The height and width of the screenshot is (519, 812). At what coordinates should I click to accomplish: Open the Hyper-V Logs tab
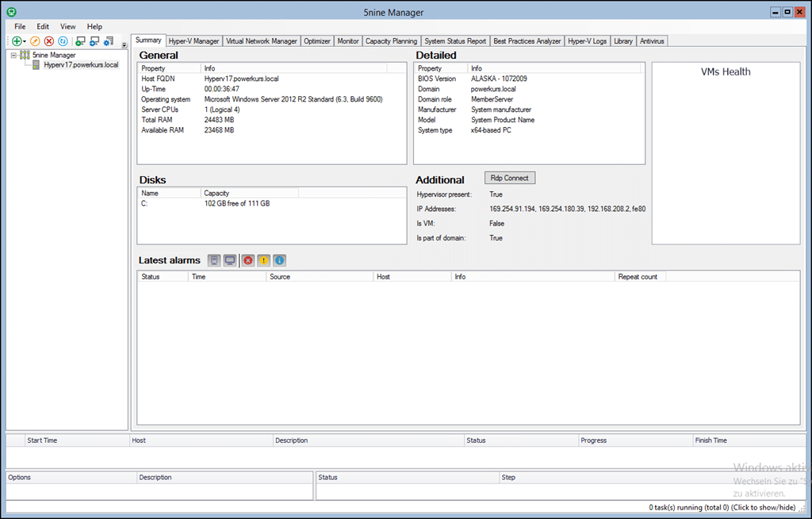click(x=588, y=41)
